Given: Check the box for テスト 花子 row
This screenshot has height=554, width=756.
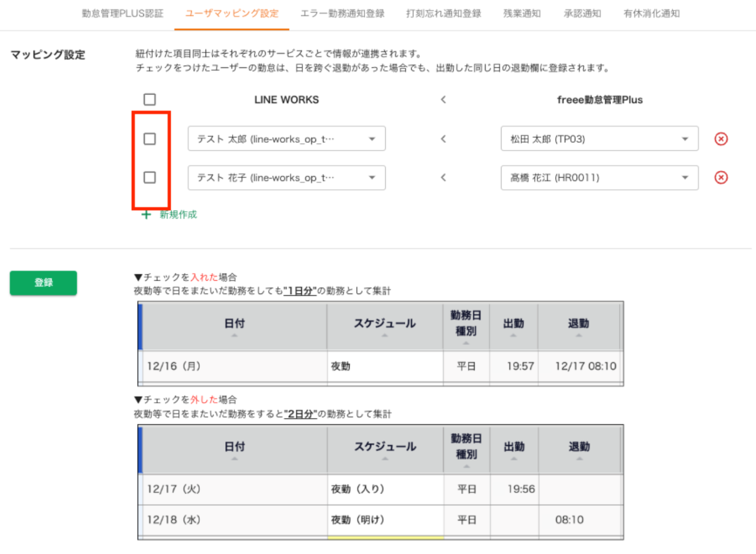Looking at the screenshot, I should (150, 177).
